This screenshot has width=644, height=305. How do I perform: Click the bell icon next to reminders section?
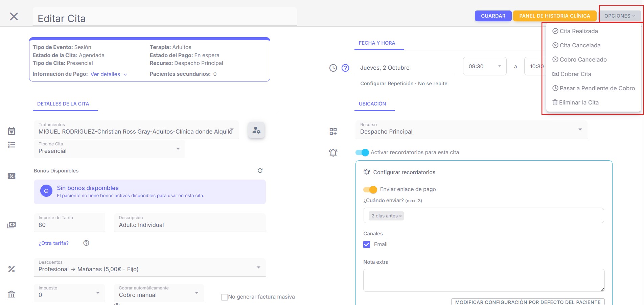pos(333,152)
